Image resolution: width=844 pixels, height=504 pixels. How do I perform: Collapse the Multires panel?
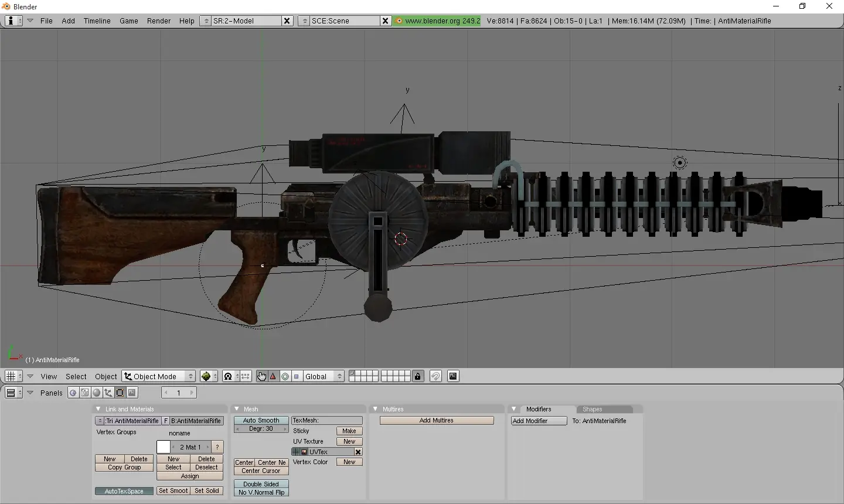coord(376,409)
